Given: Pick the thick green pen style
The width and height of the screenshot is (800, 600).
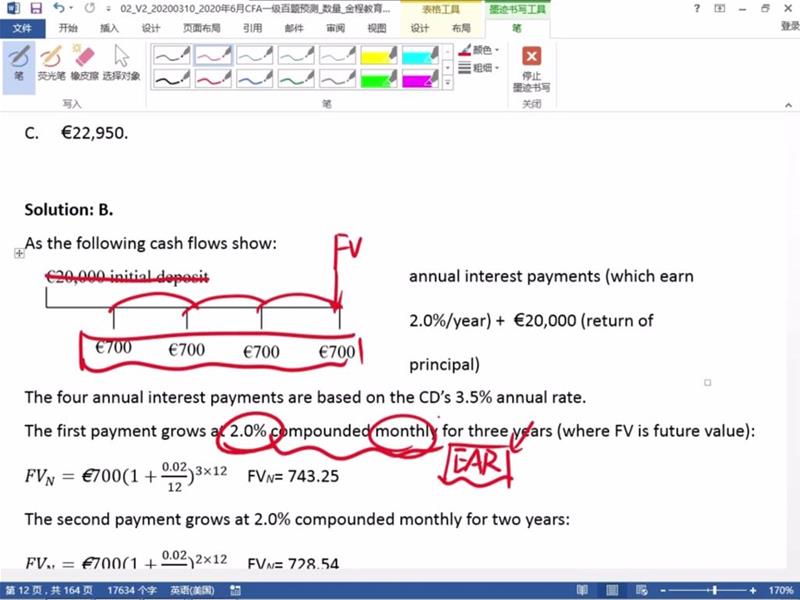Looking at the screenshot, I should (x=296, y=79).
